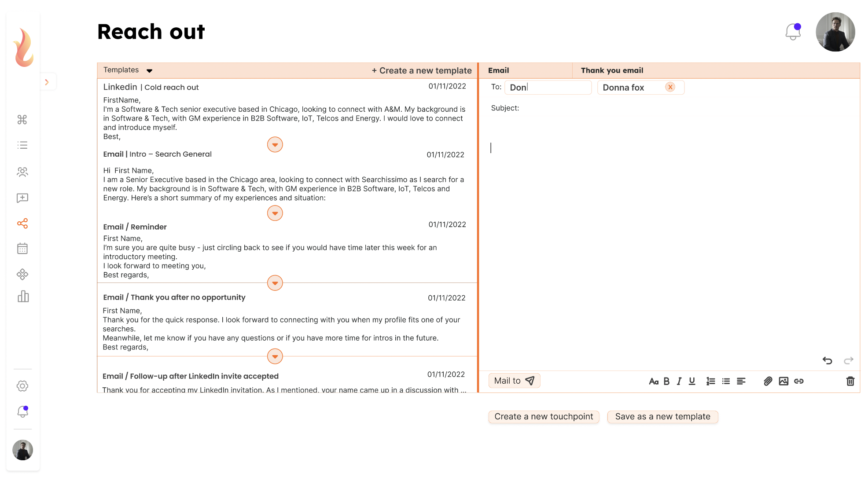Open the contacts people icon in sidebar
The width and height of the screenshot is (868, 477).
[x=22, y=172]
